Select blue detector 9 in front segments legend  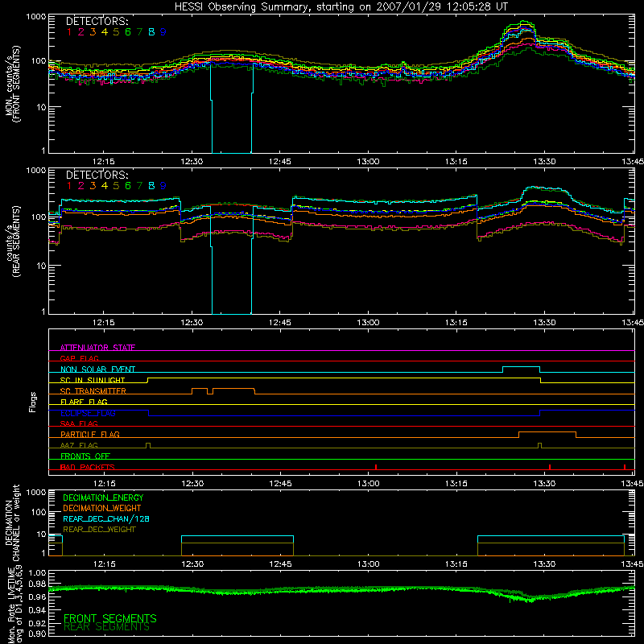163,32
